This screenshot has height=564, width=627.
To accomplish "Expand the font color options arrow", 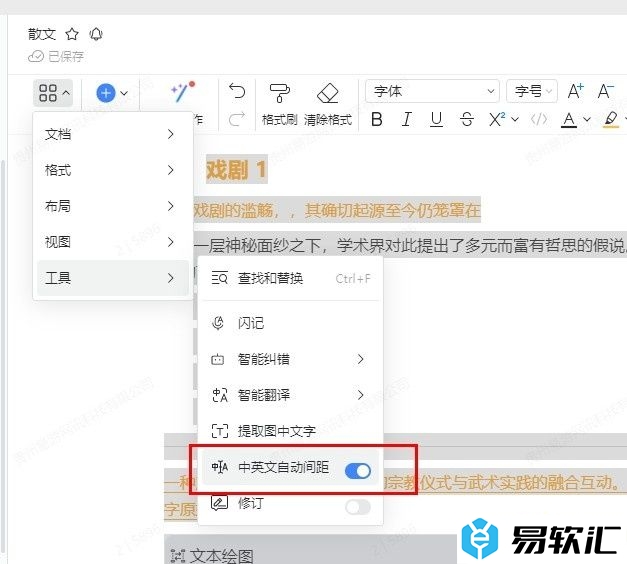I will [587, 119].
